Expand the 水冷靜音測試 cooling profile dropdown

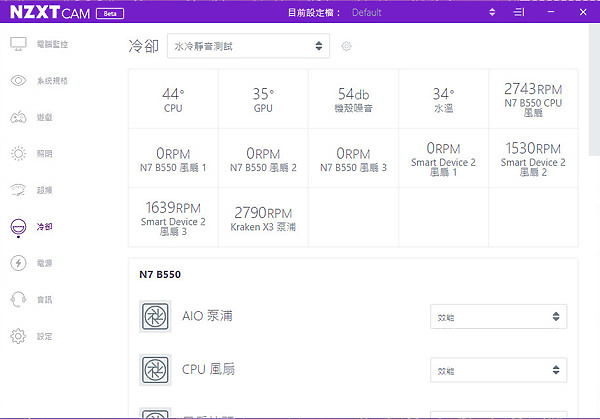point(248,46)
